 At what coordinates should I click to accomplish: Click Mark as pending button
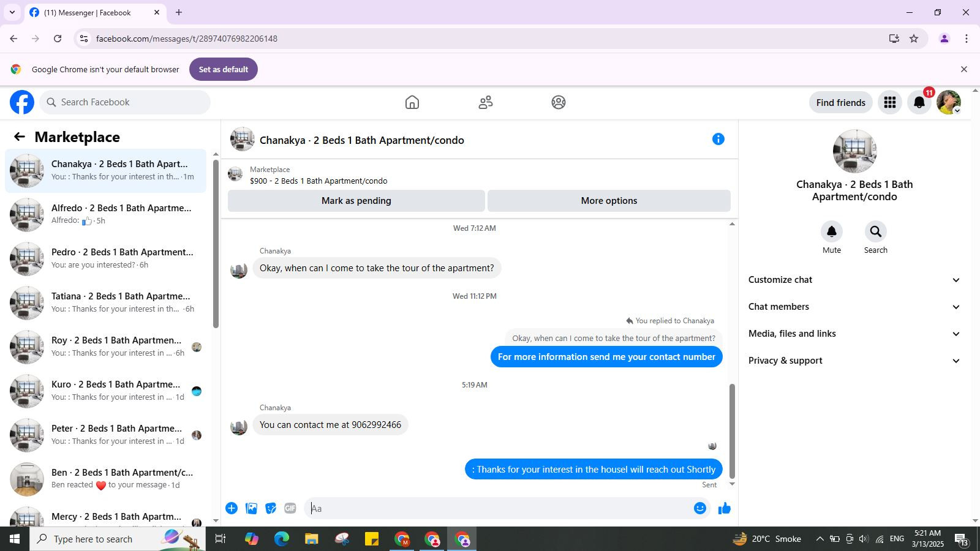click(356, 201)
